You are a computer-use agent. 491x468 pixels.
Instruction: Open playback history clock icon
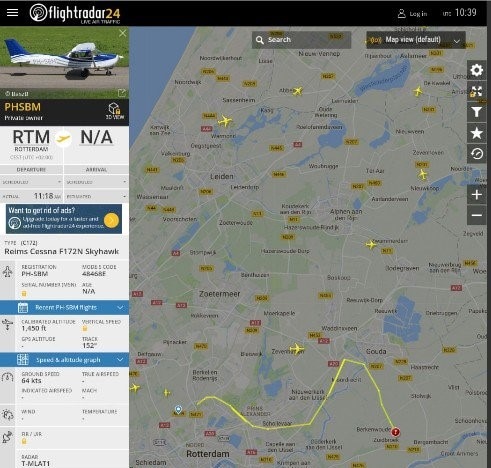477,154
